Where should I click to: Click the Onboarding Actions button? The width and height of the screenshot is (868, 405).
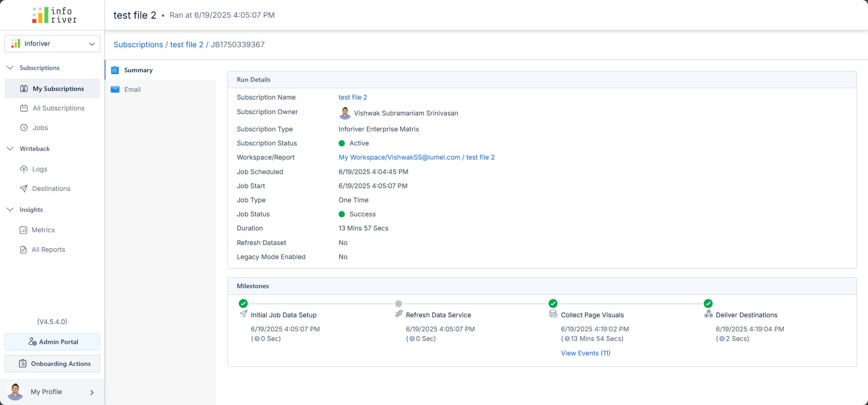[52, 364]
